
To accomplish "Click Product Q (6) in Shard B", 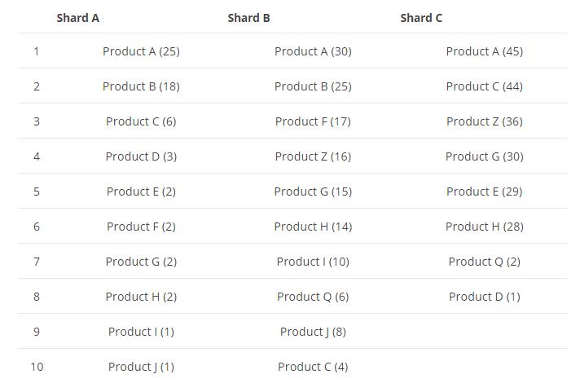I will pyautogui.click(x=313, y=297).
